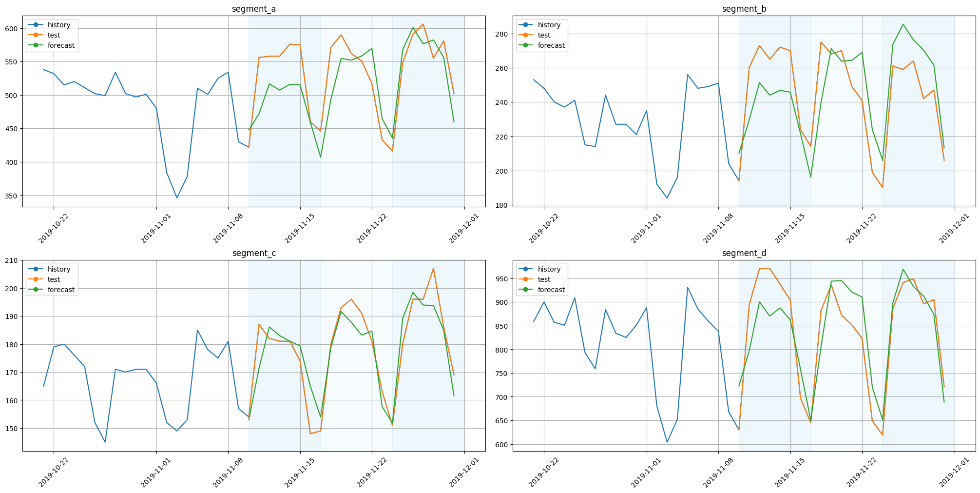This screenshot has height=493, width=980.
Task: Click the segment_a chart title
Action: 254,9
